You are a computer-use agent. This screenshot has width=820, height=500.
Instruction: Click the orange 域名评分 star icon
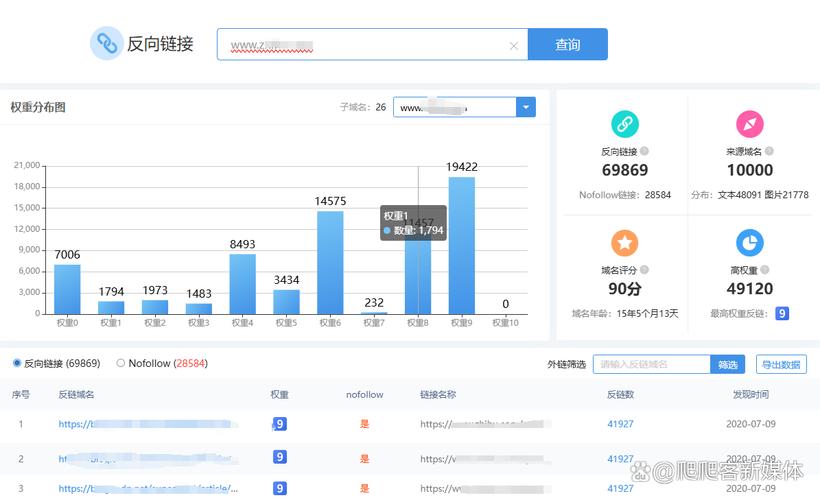(624, 243)
